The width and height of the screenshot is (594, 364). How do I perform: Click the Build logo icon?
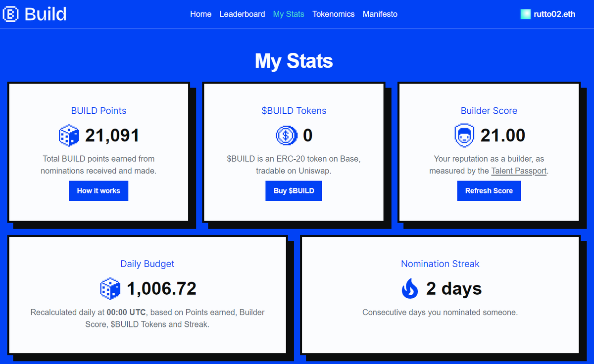10,14
